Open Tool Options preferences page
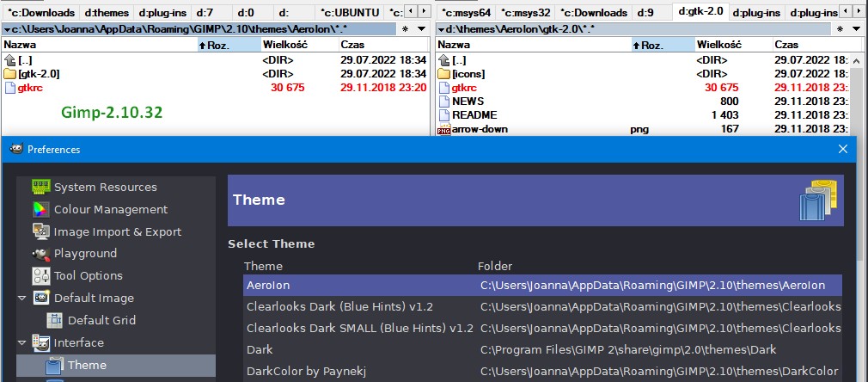 pos(88,276)
